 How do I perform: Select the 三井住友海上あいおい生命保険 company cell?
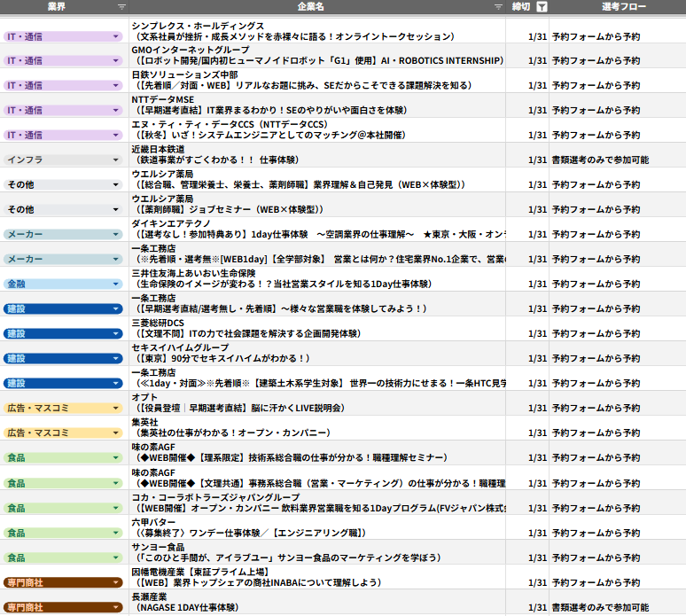click(317, 278)
